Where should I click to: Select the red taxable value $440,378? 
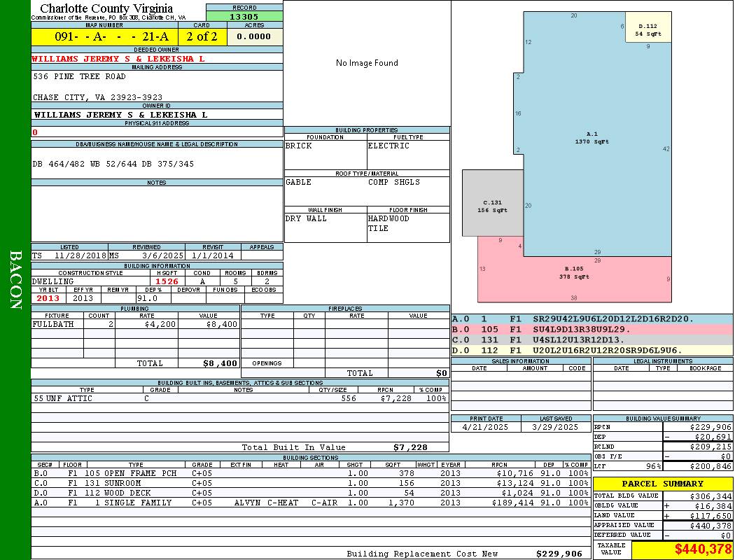(x=682, y=549)
